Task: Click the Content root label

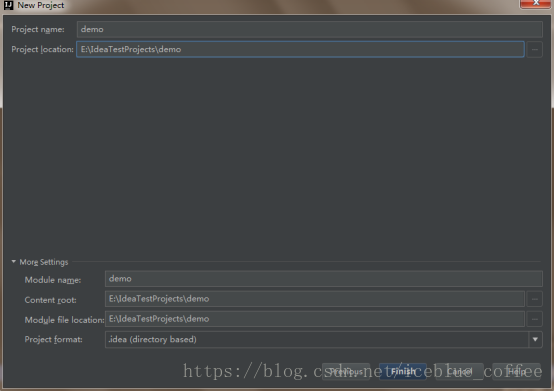Action: click(x=50, y=300)
